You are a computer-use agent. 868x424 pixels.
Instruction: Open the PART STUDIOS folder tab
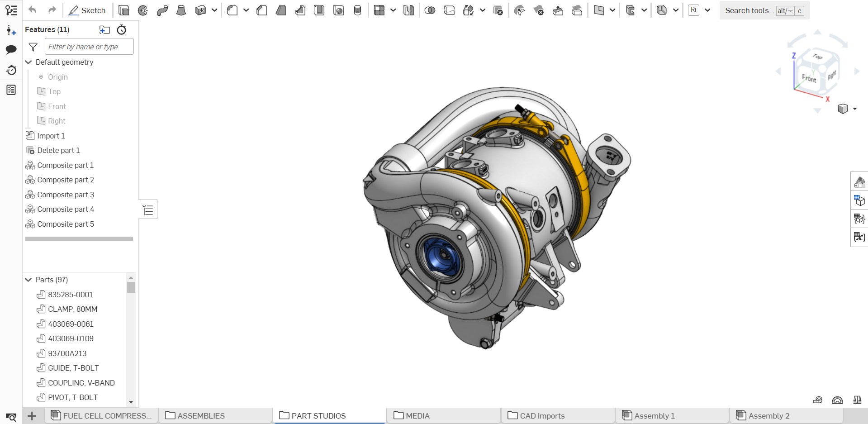coord(330,416)
